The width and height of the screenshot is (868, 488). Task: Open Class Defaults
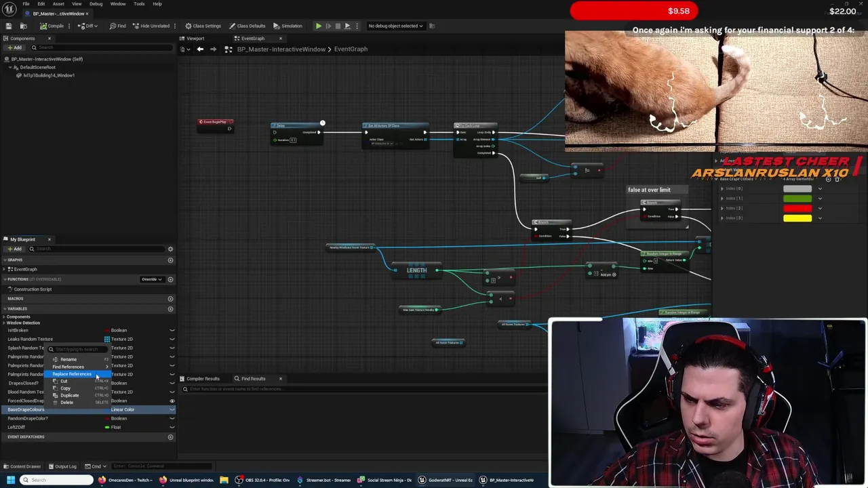tap(247, 26)
